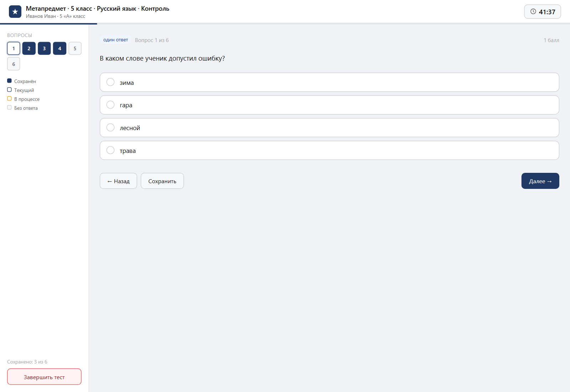Screen dimensions: 570x392
Task: Go to question 2 in the navigator
Action: click(29, 48)
